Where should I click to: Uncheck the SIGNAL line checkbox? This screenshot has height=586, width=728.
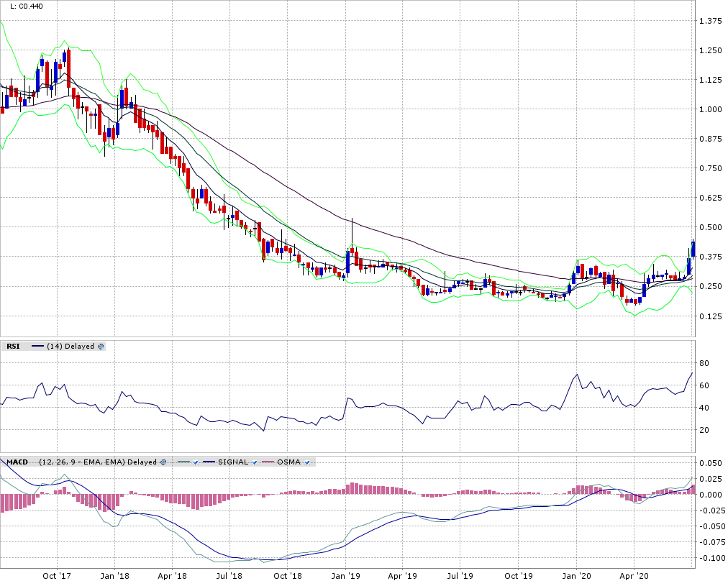(x=255, y=462)
